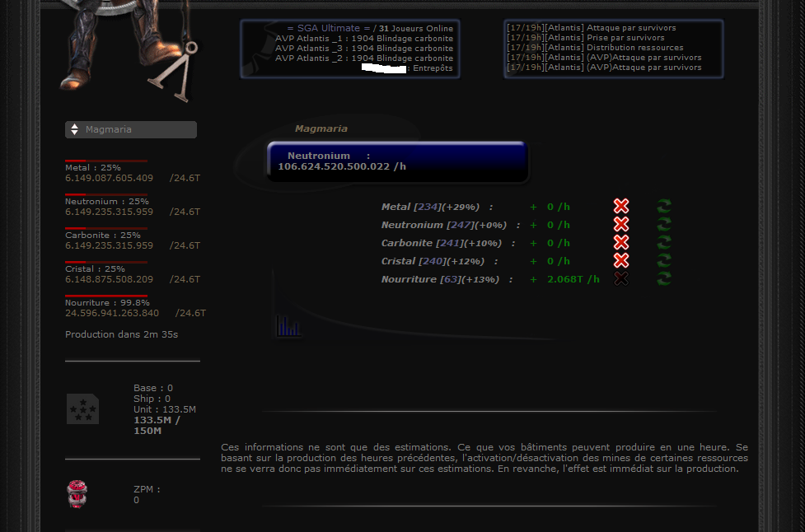Click the Magmaria planet heading
Image resolution: width=805 pixels, height=532 pixels.
[x=321, y=128]
